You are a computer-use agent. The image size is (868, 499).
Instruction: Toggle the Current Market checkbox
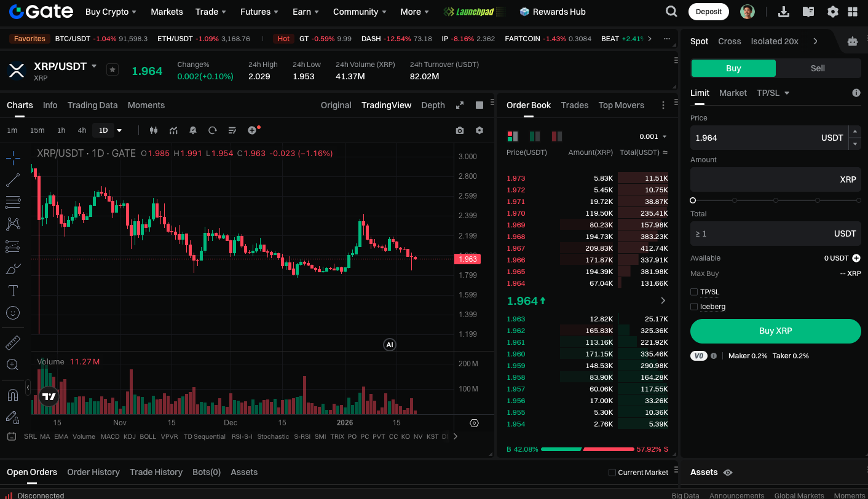pos(612,473)
